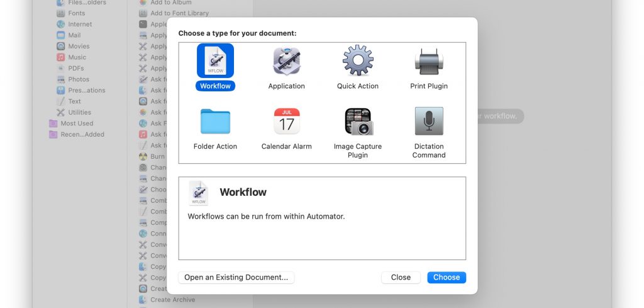Open the Recen...Added smart folder
The image size is (644, 308).
[x=76, y=134]
